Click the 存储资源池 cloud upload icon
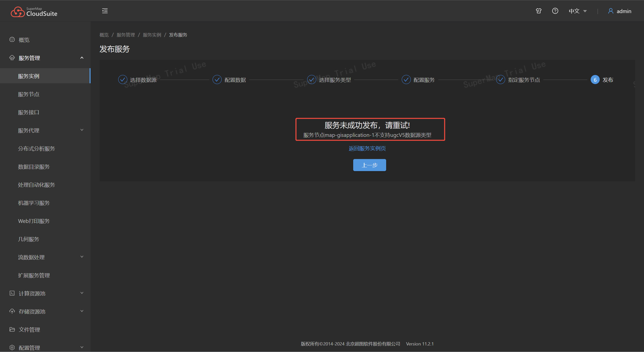Viewport: 644px width, 352px height. click(x=12, y=311)
